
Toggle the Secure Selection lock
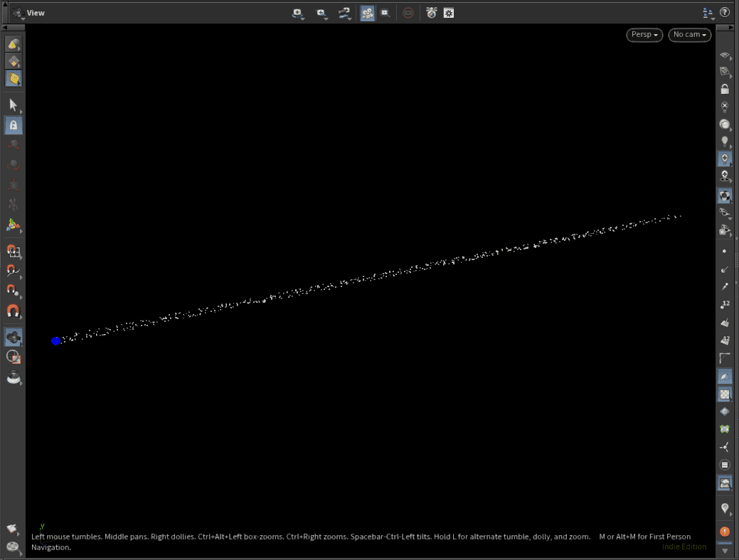(x=13, y=126)
